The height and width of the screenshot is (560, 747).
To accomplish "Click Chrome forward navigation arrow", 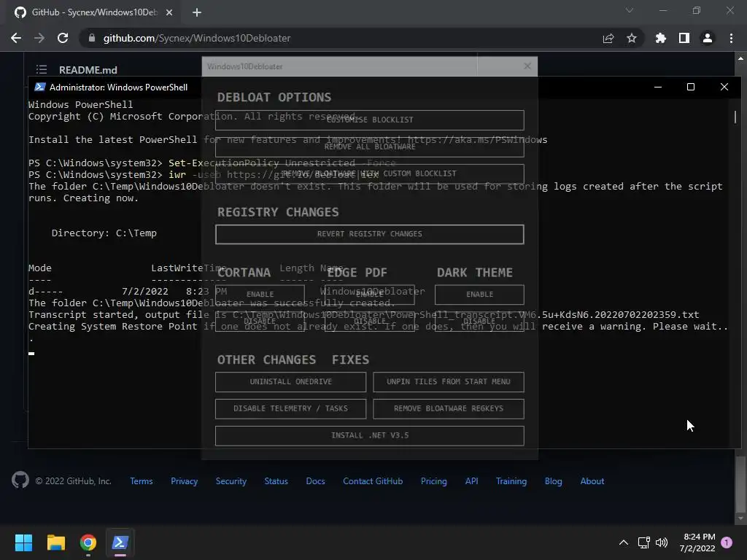I will point(39,38).
